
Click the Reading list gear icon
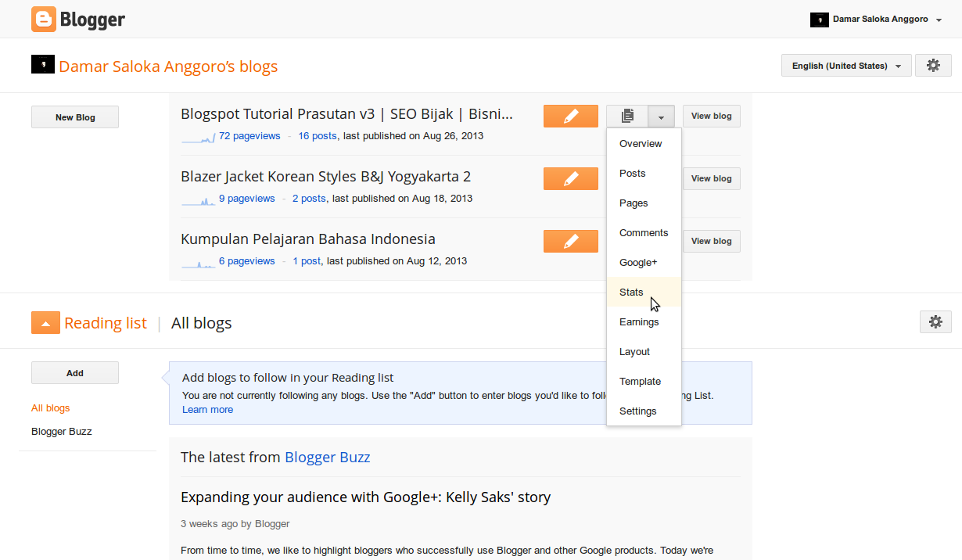pyautogui.click(x=935, y=321)
